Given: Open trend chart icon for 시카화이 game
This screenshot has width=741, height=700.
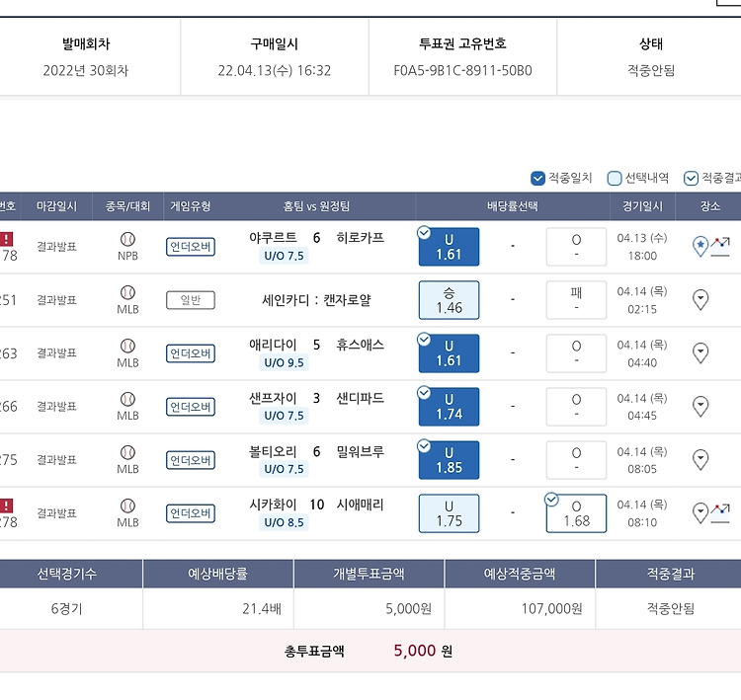Looking at the screenshot, I should click(x=720, y=513).
